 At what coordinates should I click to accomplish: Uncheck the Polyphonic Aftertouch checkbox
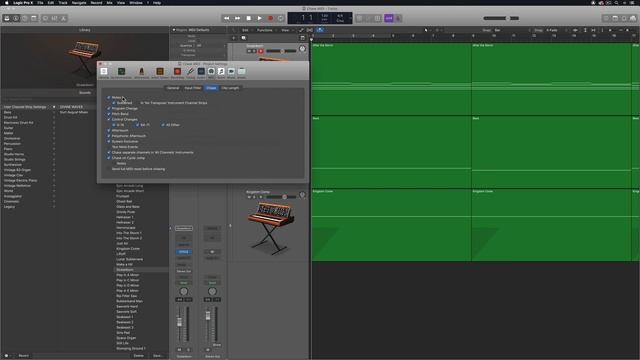[x=109, y=136]
